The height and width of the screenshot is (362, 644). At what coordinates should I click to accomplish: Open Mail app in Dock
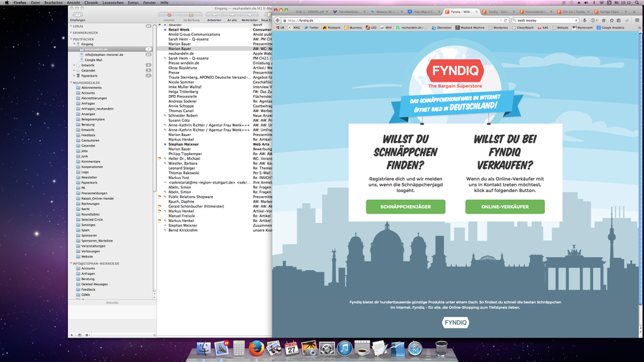tap(222, 348)
